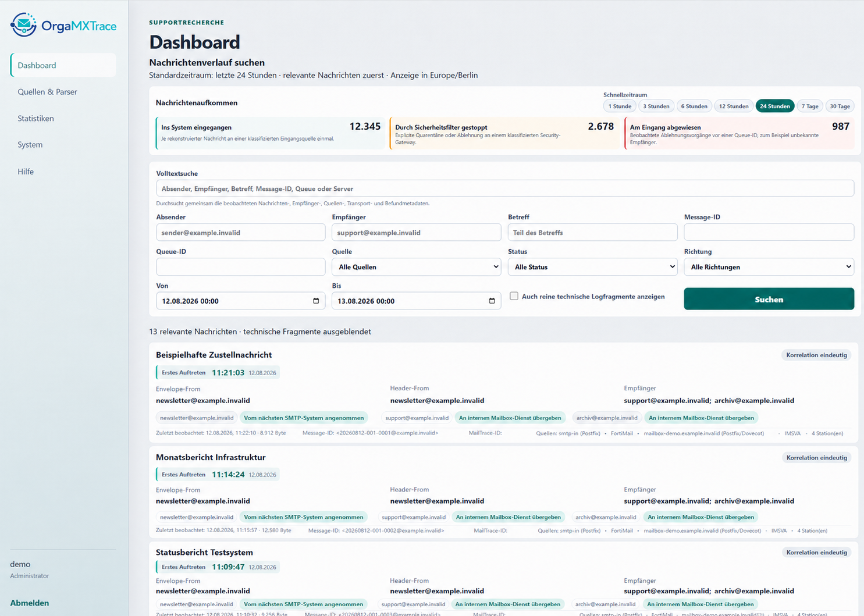Open the Dashboard sidebar item
The image size is (864, 616).
point(63,65)
